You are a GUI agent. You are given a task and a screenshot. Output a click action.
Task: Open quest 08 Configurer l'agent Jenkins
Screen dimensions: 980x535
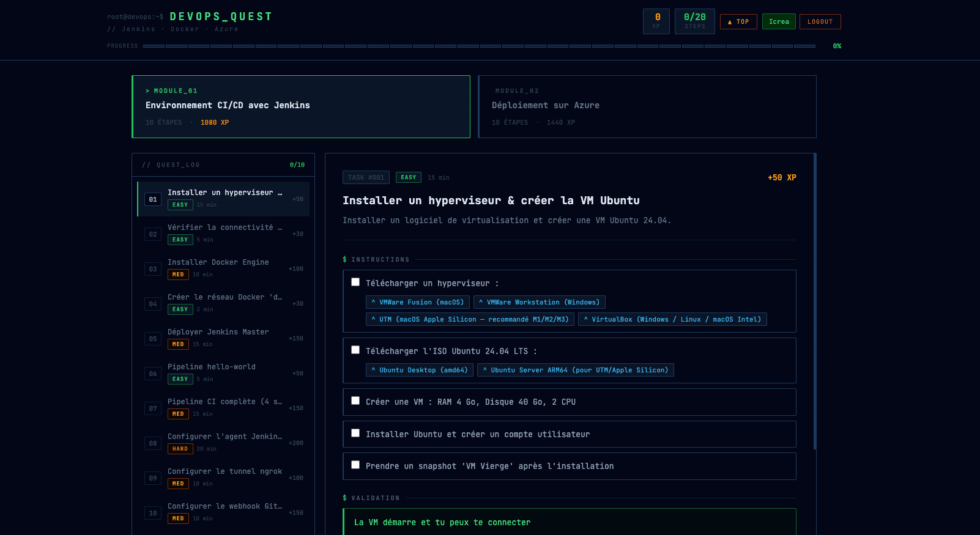click(223, 443)
